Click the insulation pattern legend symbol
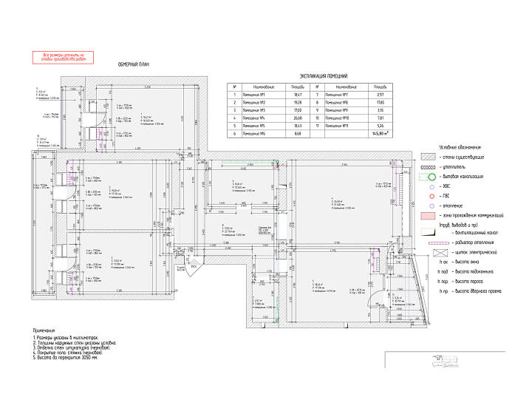Viewport: 532px width, 414px height. click(x=428, y=167)
